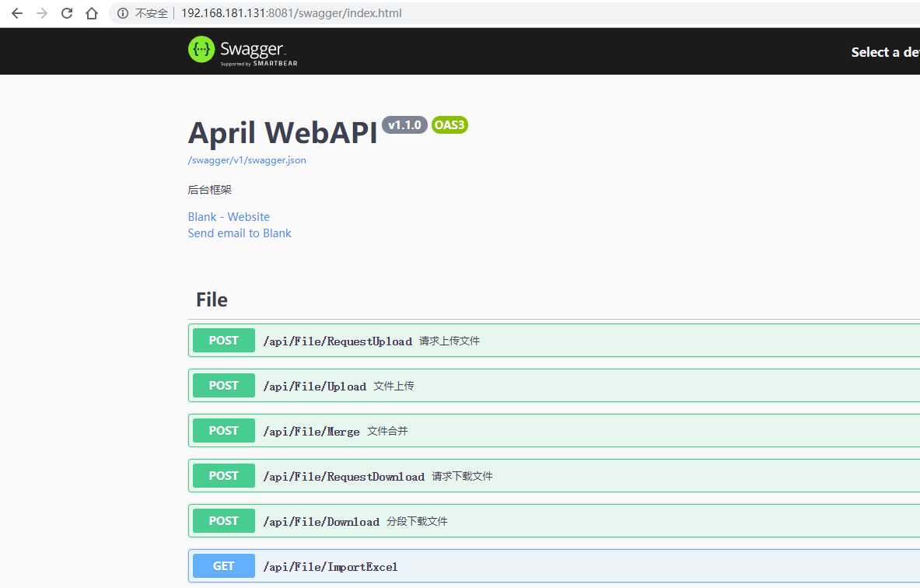The width and height of the screenshot is (920, 588).
Task: Click the 不安全 security label
Action: pyautogui.click(x=152, y=13)
